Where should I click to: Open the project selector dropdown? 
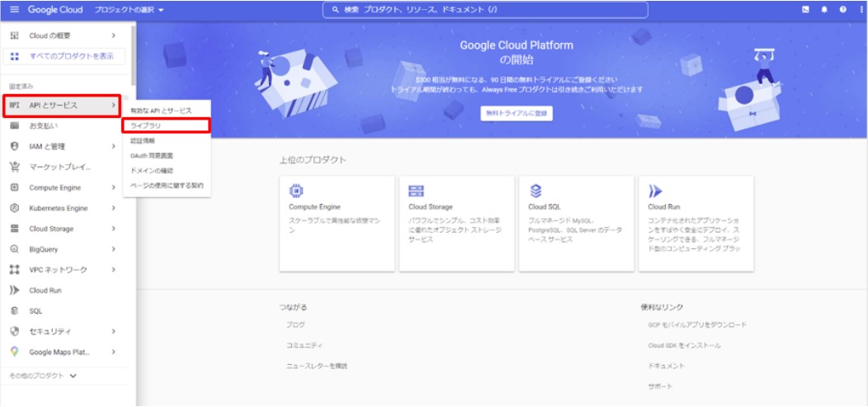[x=129, y=10]
